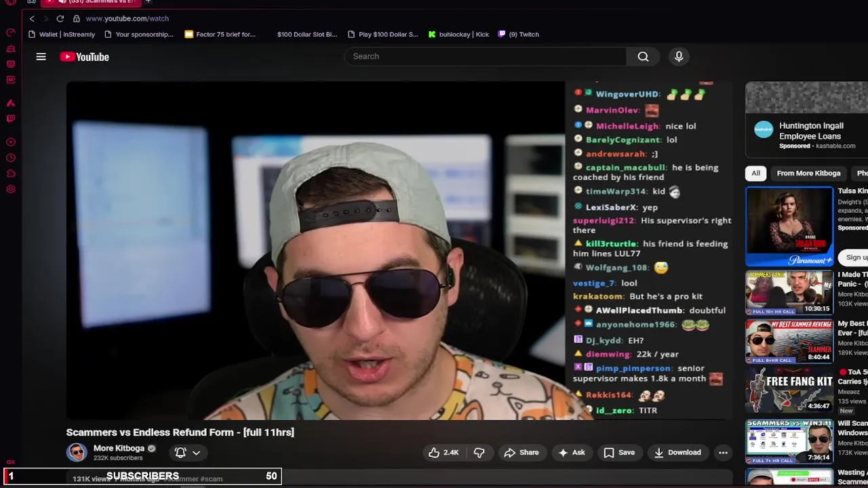Go to YouTube home via logo
Image resolution: width=868 pixels, height=488 pixels.
click(x=84, y=57)
